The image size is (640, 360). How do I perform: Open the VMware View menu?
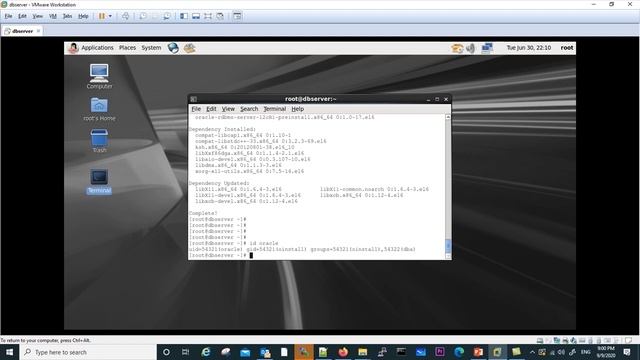[x=38, y=16]
